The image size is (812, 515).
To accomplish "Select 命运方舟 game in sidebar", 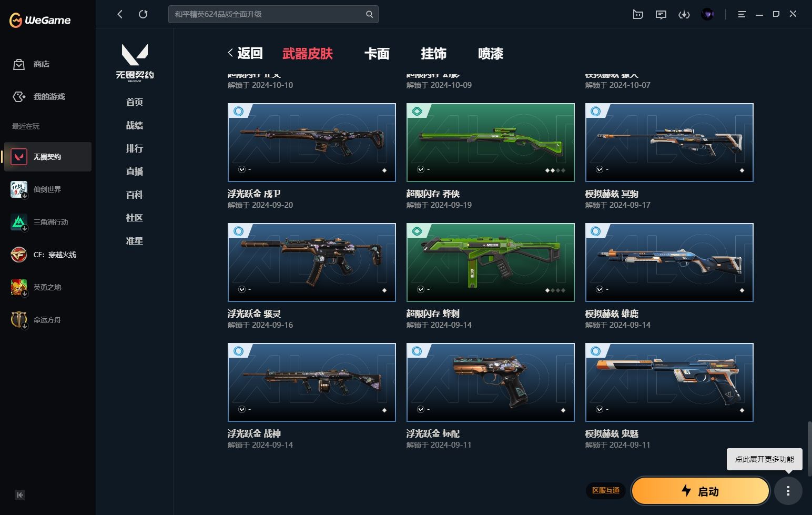I will (x=47, y=320).
